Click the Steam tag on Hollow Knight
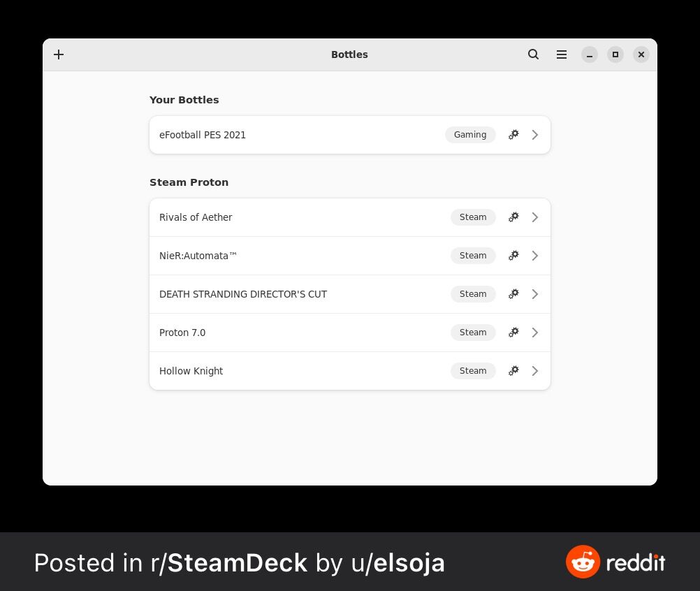 [473, 371]
